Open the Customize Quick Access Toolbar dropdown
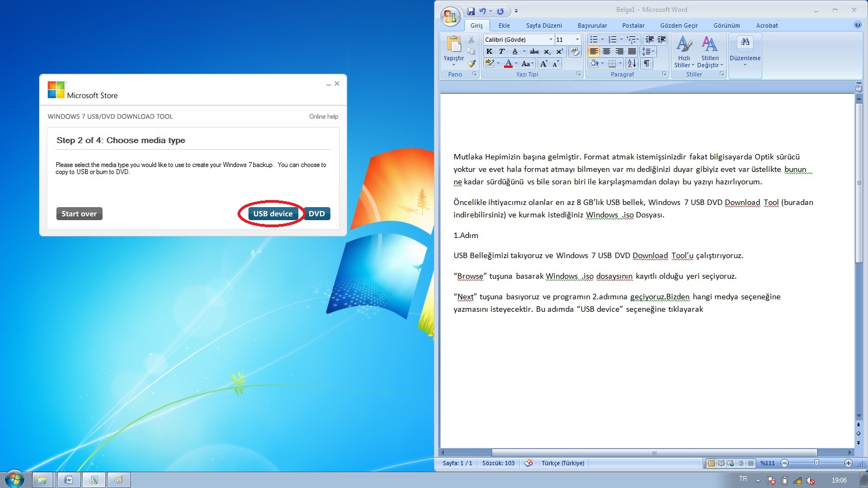The image size is (868, 488). pos(516,11)
